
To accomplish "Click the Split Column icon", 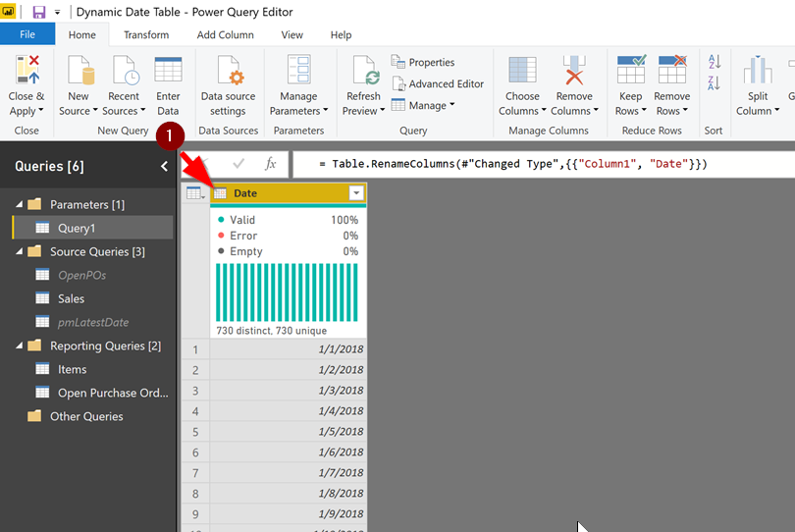I will (x=758, y=70).
